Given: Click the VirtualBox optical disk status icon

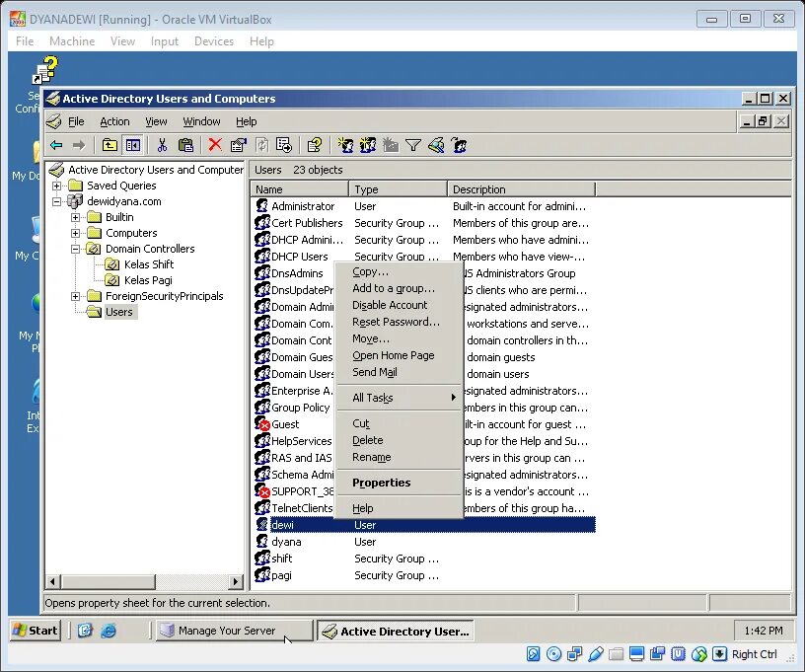Looking at the screenshot, I should tap(554, 654).
